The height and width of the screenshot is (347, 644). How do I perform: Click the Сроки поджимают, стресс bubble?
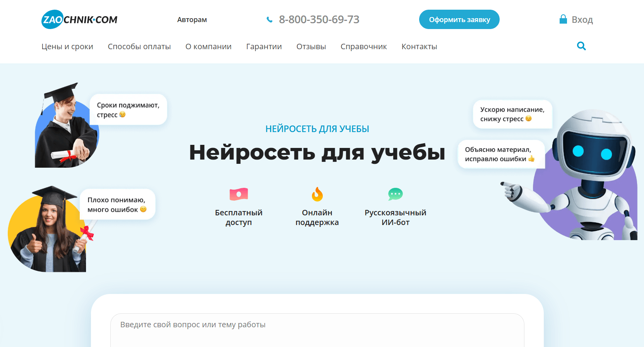128,110
